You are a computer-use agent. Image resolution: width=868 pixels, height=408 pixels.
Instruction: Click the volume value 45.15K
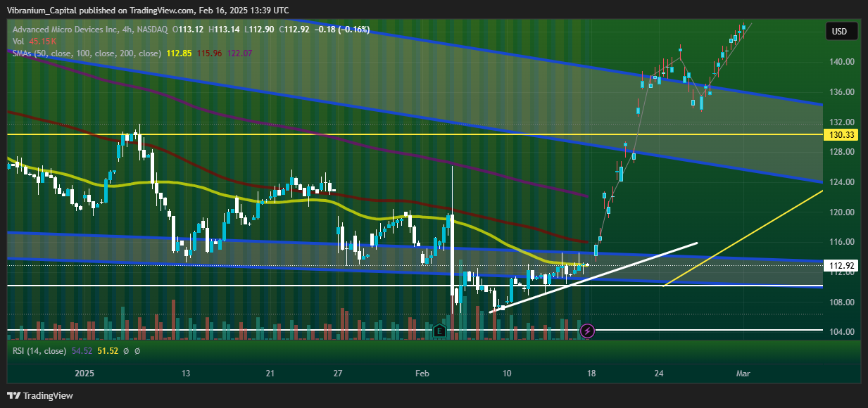pyautogui.click(x=42, y=42)
